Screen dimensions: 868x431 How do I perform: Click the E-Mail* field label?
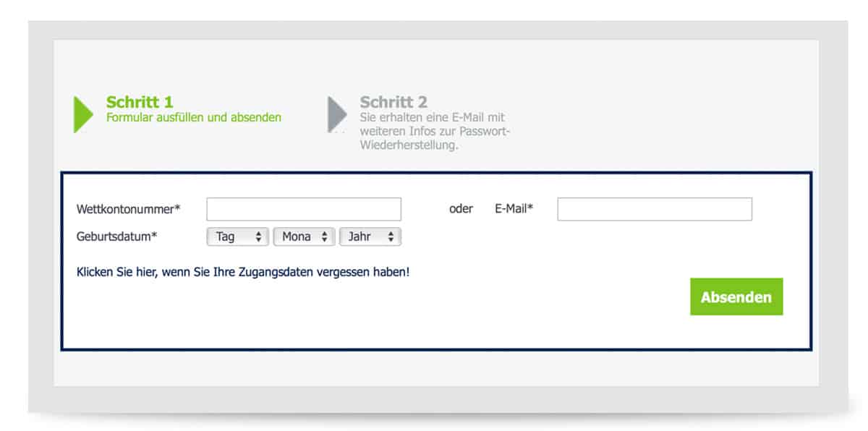coord(514,209)
